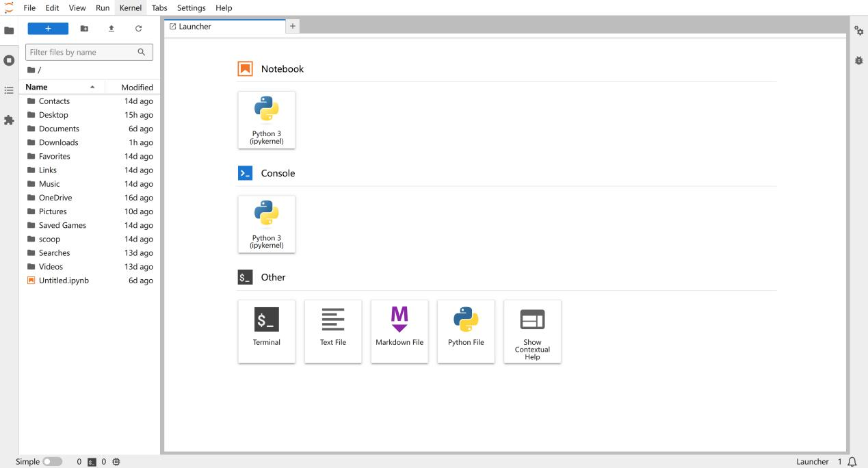This screenshot has height=468, width=868.
Task: Click the Upload Files arrow icon
Action: (x=111, y=29)
